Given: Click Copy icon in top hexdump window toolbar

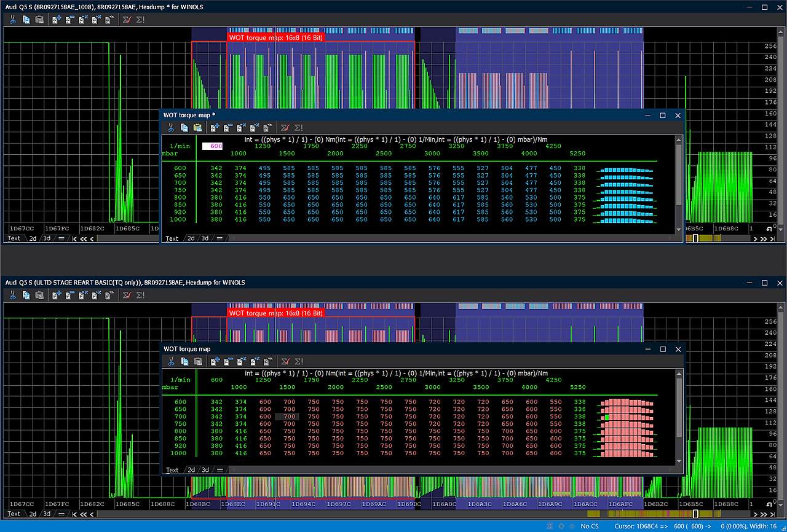Looking at the screenshot, I should coord(26,20).
